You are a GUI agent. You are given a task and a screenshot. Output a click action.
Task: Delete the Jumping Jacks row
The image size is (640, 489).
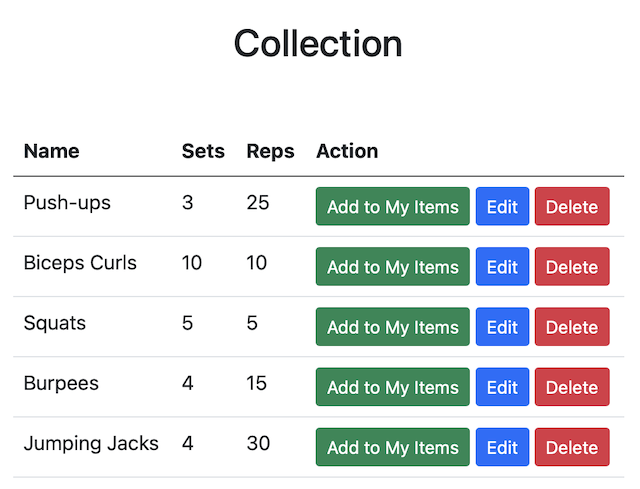pos(572,447)
